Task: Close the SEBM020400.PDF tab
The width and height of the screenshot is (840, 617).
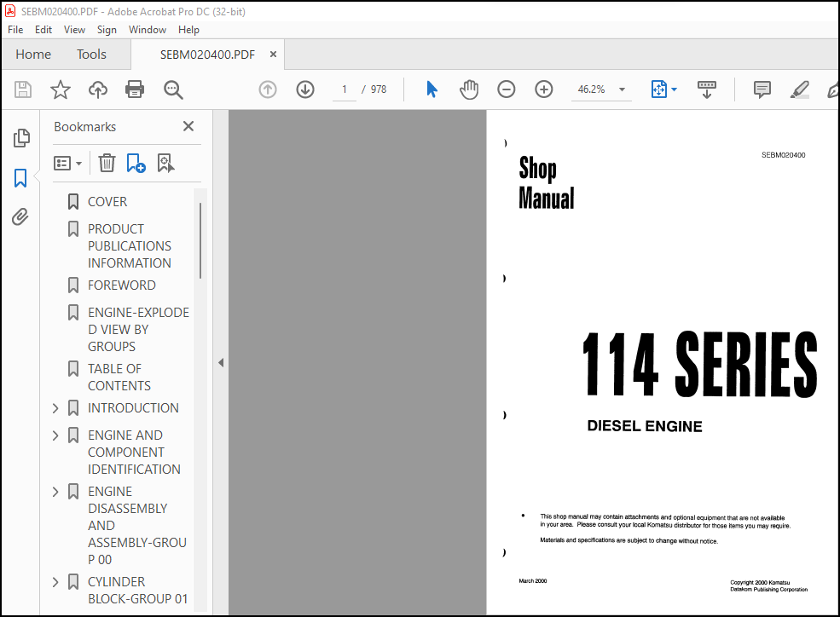Action: pyautogui.click(x=273, y=54)
